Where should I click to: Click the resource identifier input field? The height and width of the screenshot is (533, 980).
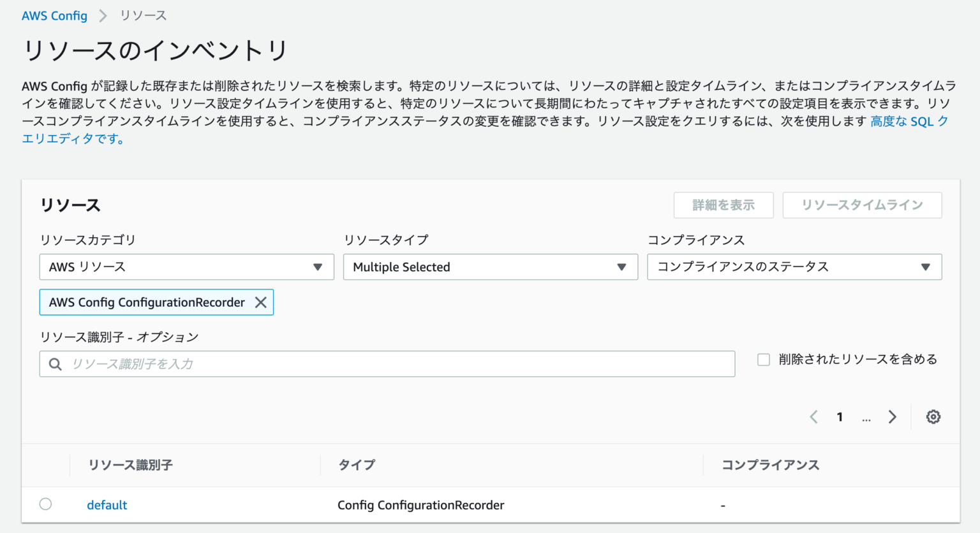coord(383,363)
